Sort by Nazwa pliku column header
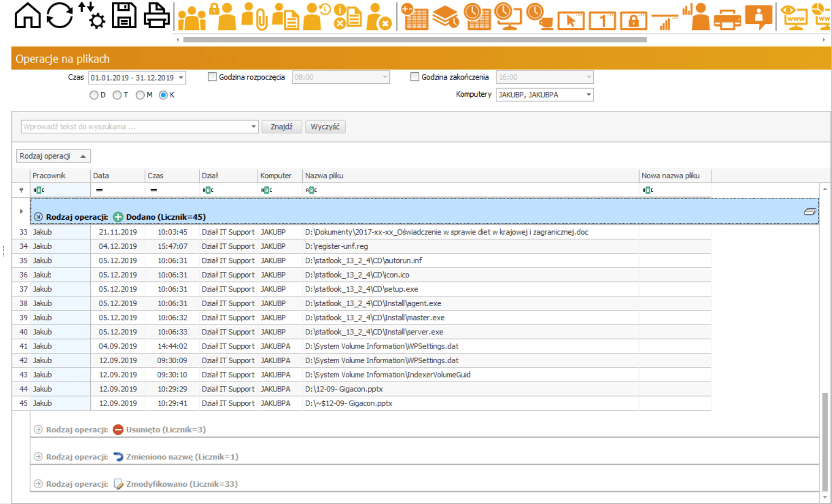 point(471,176)
